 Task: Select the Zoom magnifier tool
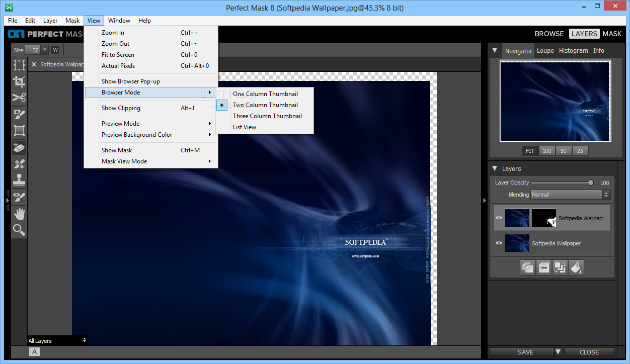point(19,230)
